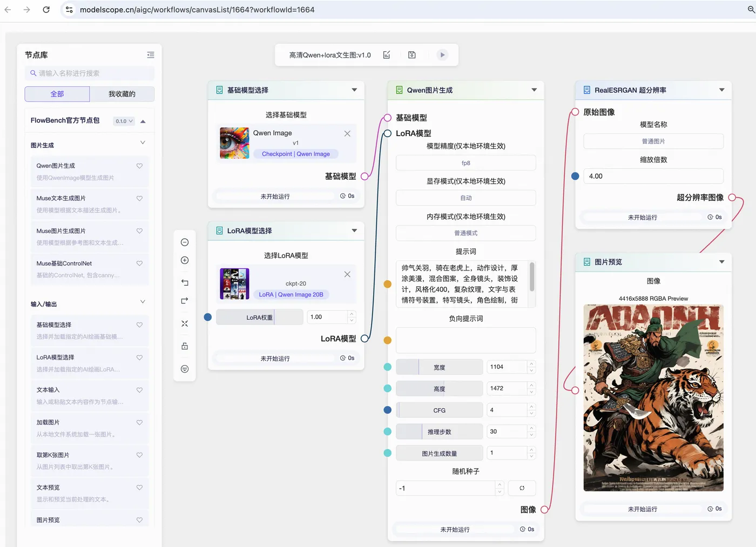Click the browser forward arrow
Viewport: 756px width, 547px height.
coord(27,10)
